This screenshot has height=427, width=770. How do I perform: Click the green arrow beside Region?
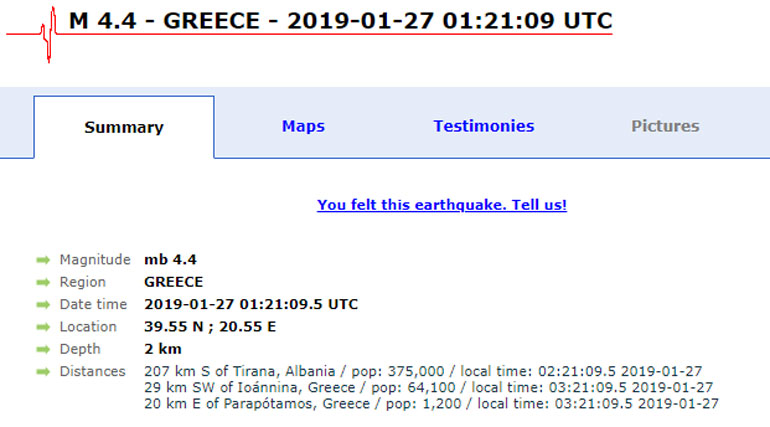pos(43,282)
